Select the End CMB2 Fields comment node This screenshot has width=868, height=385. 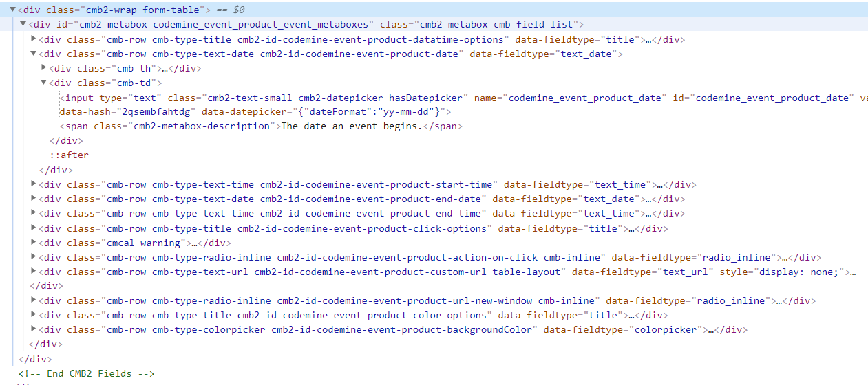[x=87, y=373]
